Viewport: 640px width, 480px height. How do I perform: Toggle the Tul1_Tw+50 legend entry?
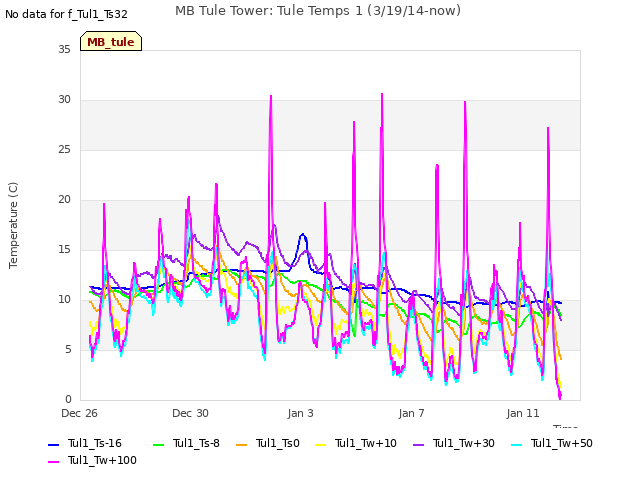coord(552,443)
